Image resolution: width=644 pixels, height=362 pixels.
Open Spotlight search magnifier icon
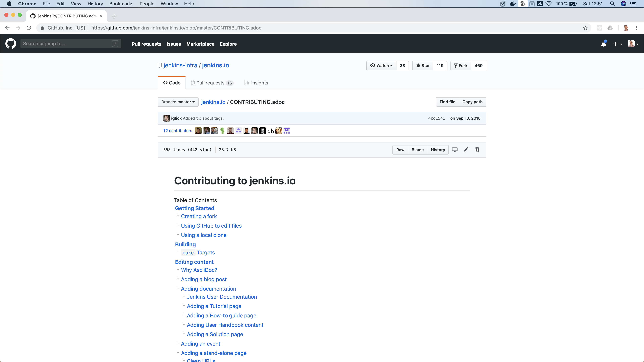pos(612,4)
